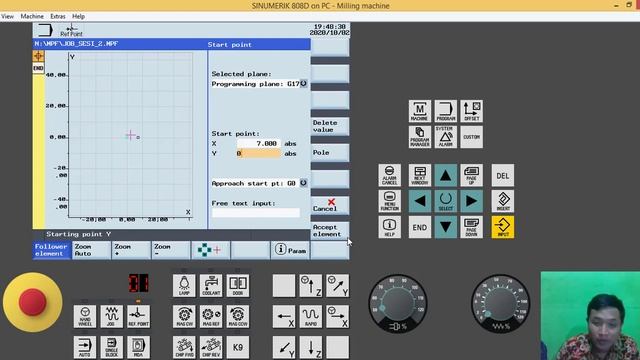Hit the red emergency stop button
The width and height of the screenshot is (640, 360).
[x=32, y=302]
